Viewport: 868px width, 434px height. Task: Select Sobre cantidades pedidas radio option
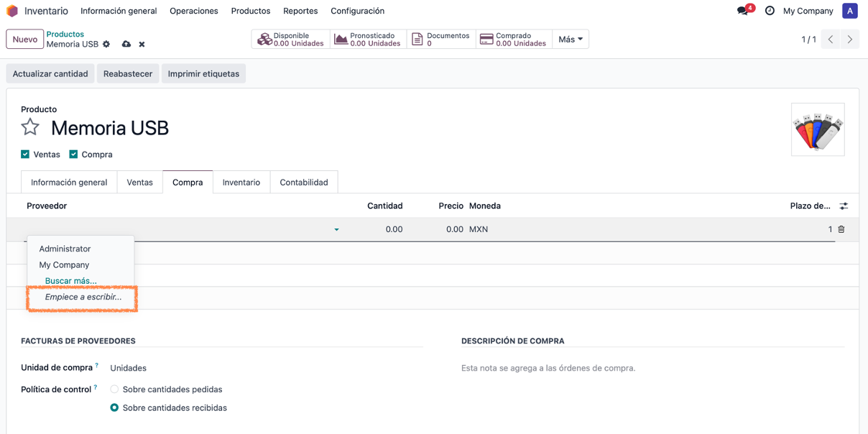coord(114,389)
